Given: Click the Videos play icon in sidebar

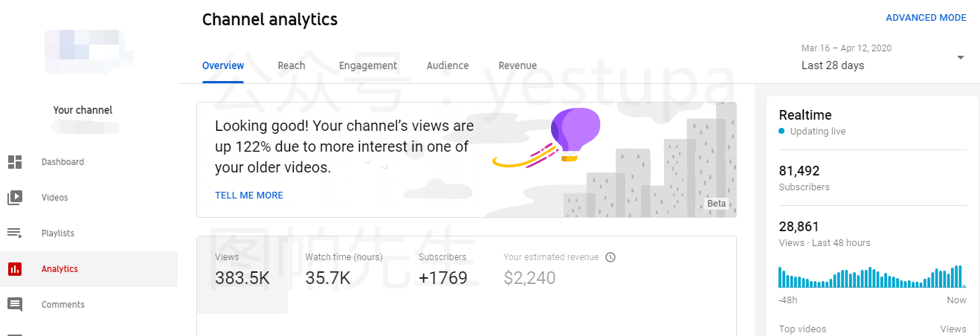Looking at the screenshot, I should click(15, 198).
